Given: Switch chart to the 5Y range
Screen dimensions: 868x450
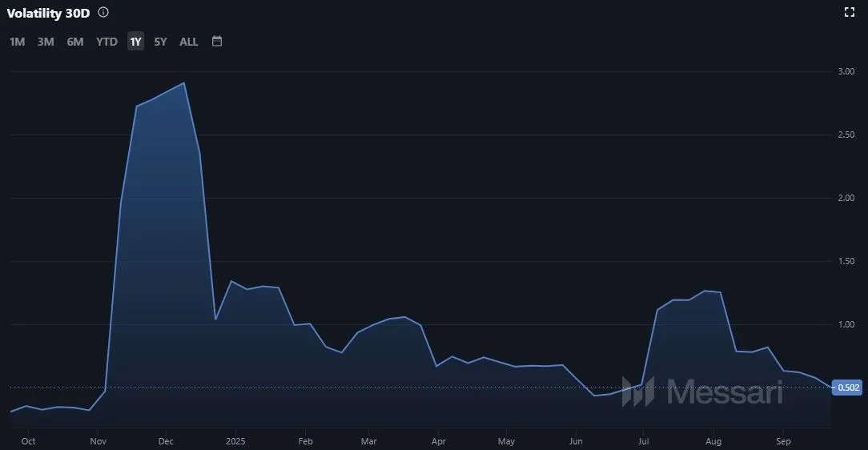Looking at the screenshot, I should (160, 42).
